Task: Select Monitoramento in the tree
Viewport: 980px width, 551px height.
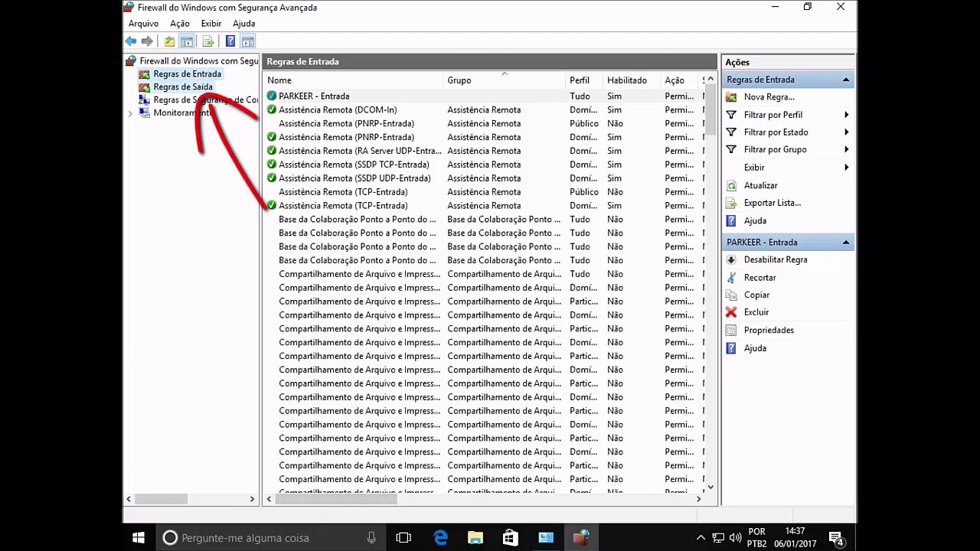Action: (x=184, y=113)
